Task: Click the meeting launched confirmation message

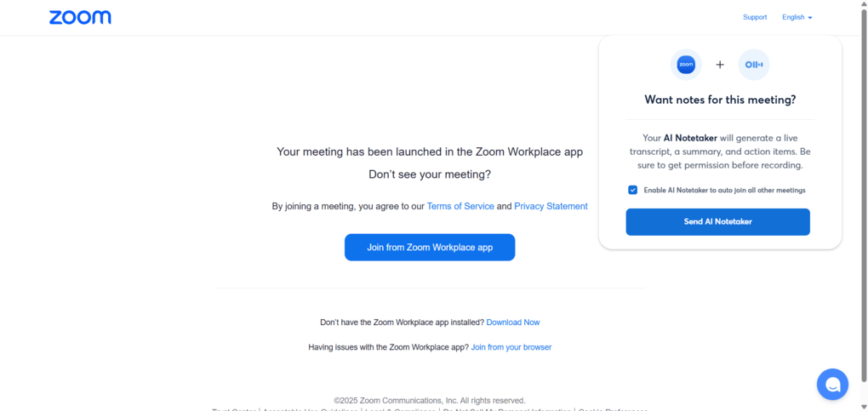Action: pos(430,151)
